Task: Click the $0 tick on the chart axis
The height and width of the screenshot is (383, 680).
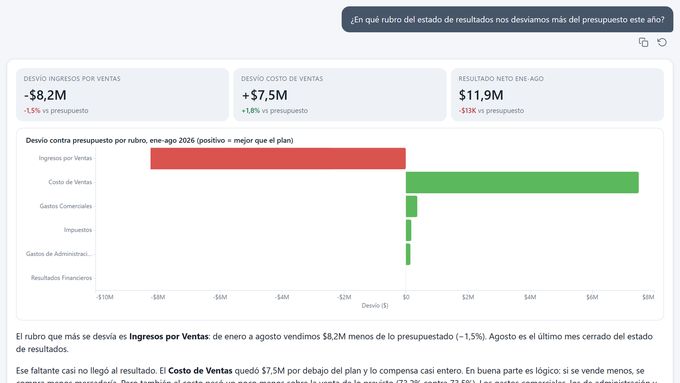Action: (406, 297)
